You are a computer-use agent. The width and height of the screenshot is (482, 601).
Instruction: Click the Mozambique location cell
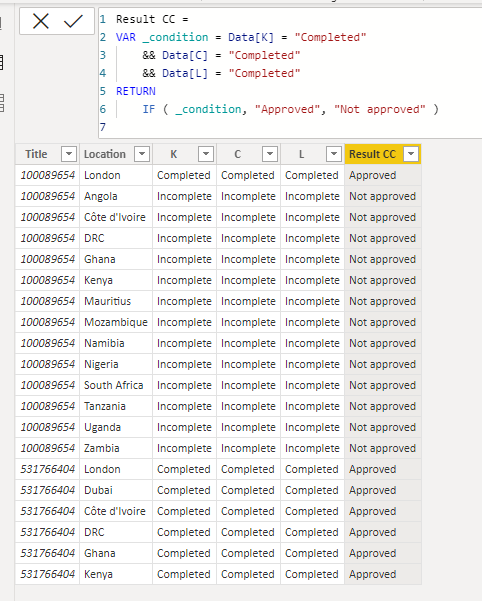pos(116,322)
